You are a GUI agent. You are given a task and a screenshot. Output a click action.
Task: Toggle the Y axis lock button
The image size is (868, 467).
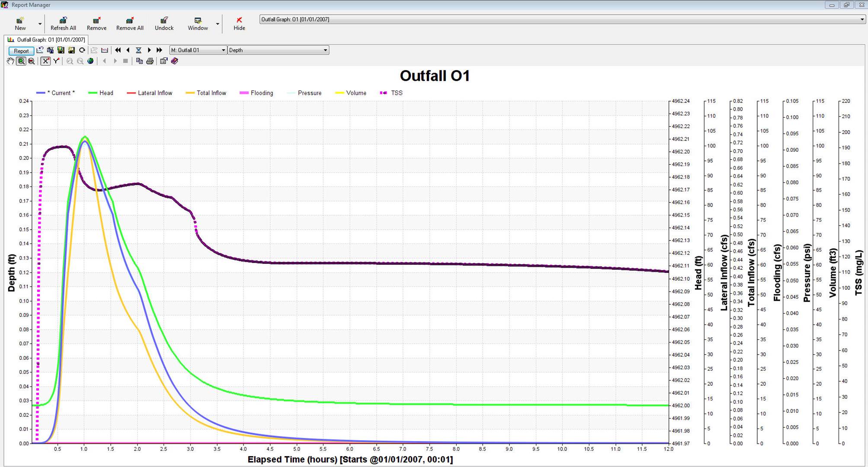[56, 61]
